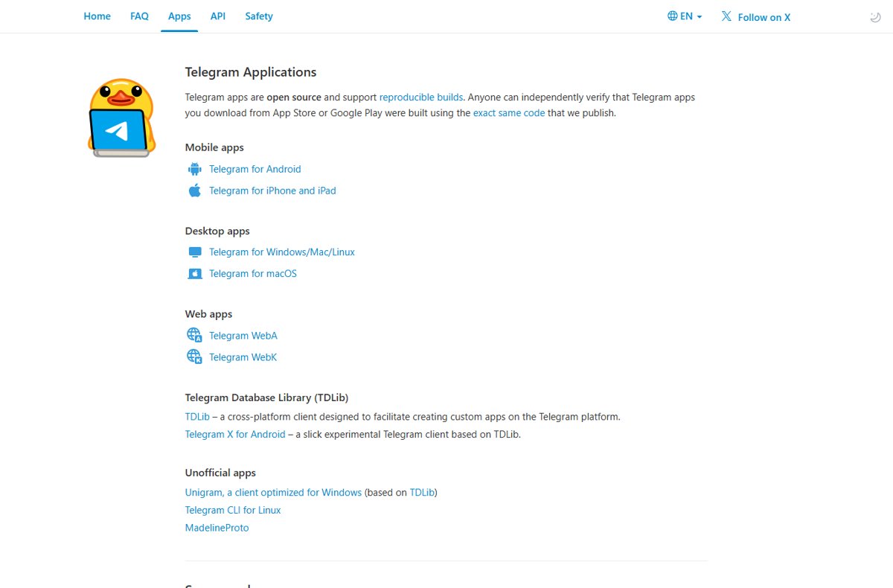Click the Desktop apps heading

pos(217,231)
